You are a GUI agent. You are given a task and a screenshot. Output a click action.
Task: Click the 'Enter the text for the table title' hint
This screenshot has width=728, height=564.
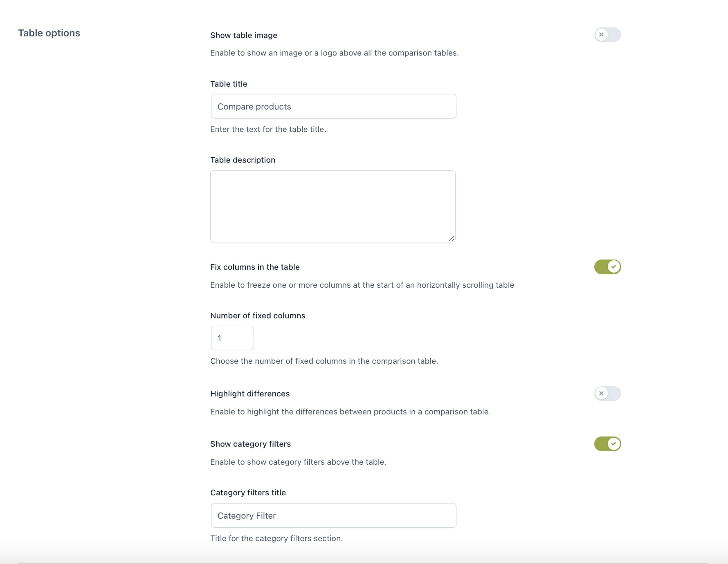268,129
